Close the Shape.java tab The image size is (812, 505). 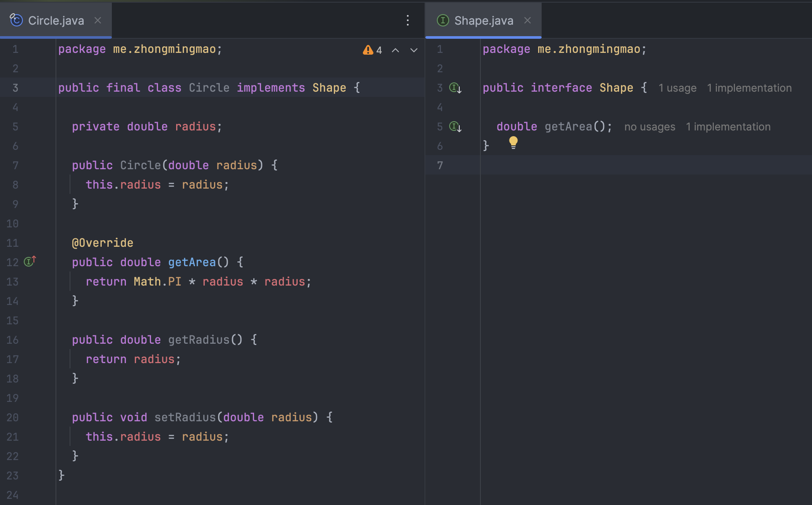click(528, 20)
